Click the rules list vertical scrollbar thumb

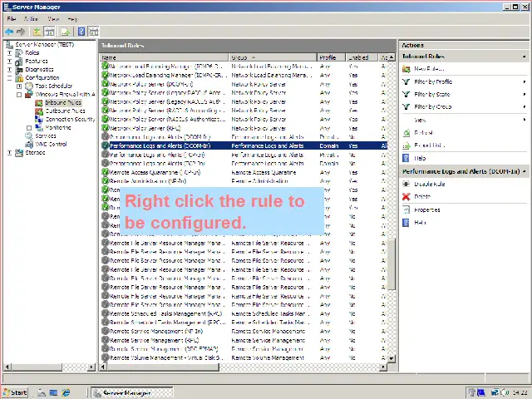tap(392, 264)
